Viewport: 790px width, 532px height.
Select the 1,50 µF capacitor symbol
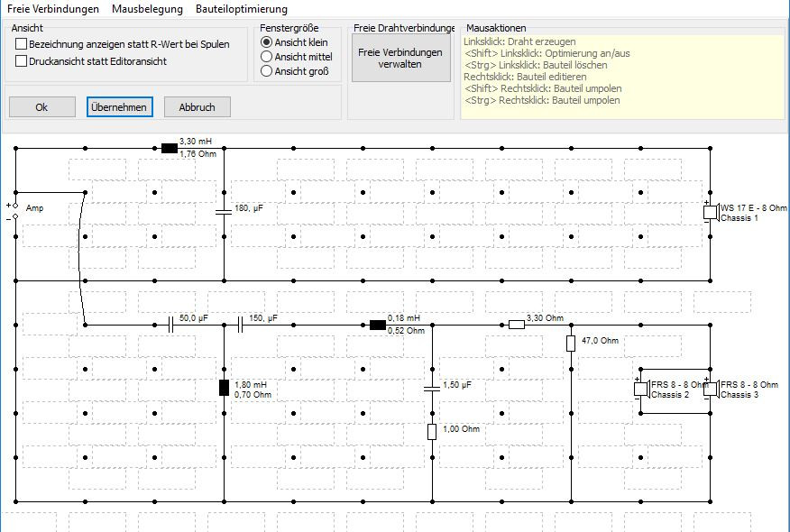[x=432, y=389]
